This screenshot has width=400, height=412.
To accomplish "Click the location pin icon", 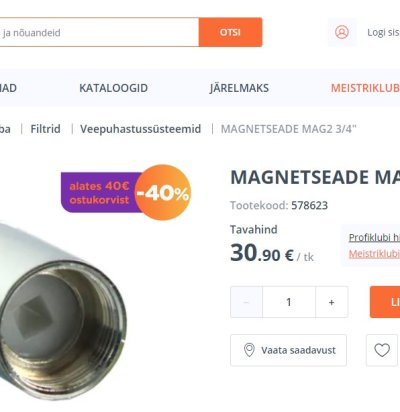I will coord(249,350).
